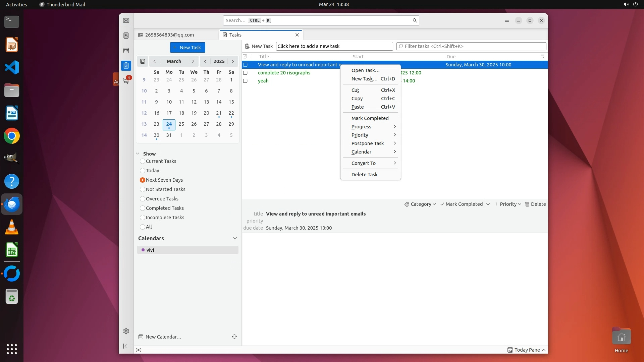Select the Completed Tasks radio option
644x362 pixels.
tap(143, 208)
